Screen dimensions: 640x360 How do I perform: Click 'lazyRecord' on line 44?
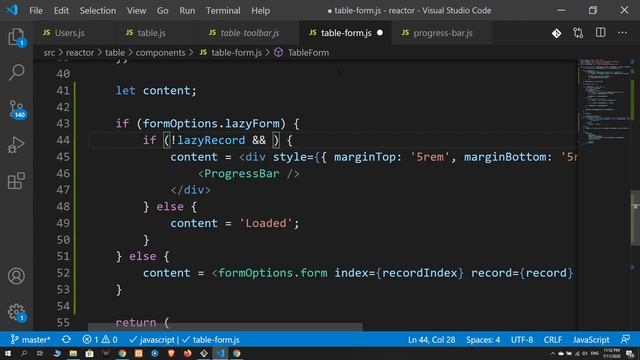(211, 140)
